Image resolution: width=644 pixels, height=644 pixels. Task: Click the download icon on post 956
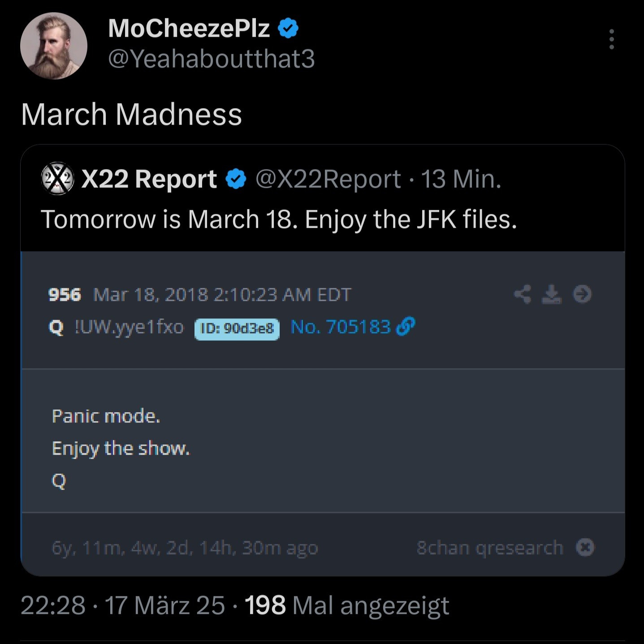(552, 295)
